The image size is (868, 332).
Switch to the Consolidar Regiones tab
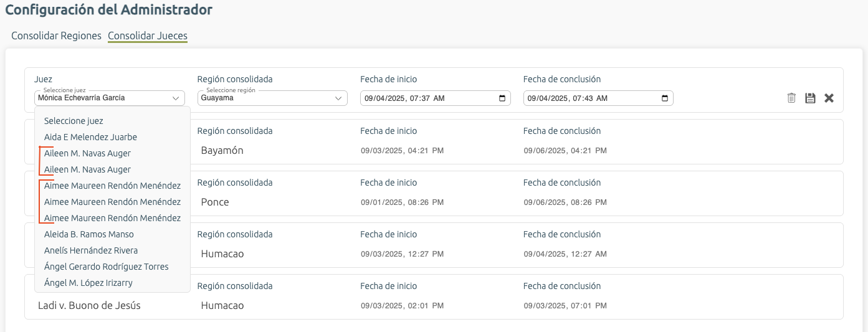pos(56,36)
